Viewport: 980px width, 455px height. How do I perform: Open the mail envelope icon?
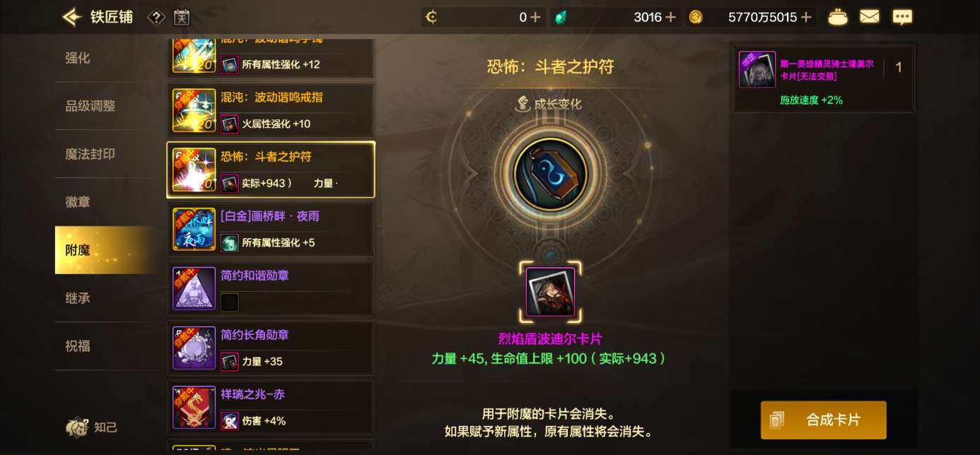(870, 17)
